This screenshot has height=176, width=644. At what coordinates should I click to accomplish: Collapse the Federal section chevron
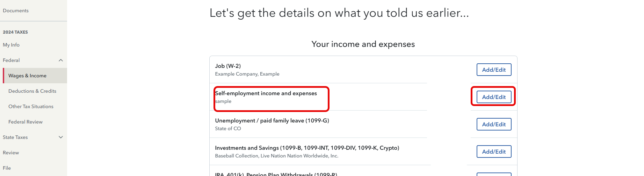tap(61, 60)
